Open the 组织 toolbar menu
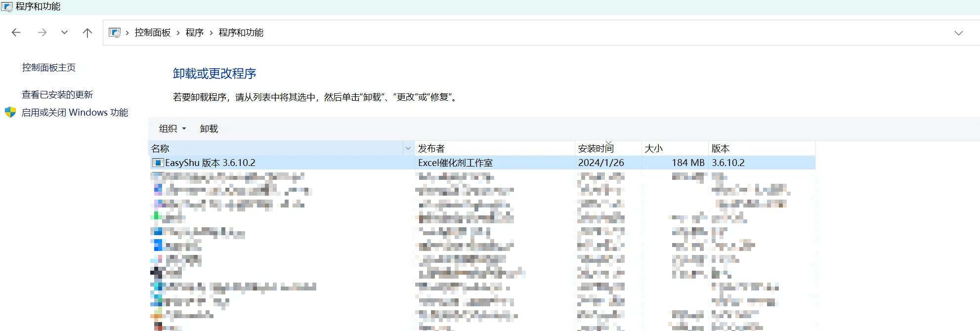 pyautogui.click(x=172, y=128)
